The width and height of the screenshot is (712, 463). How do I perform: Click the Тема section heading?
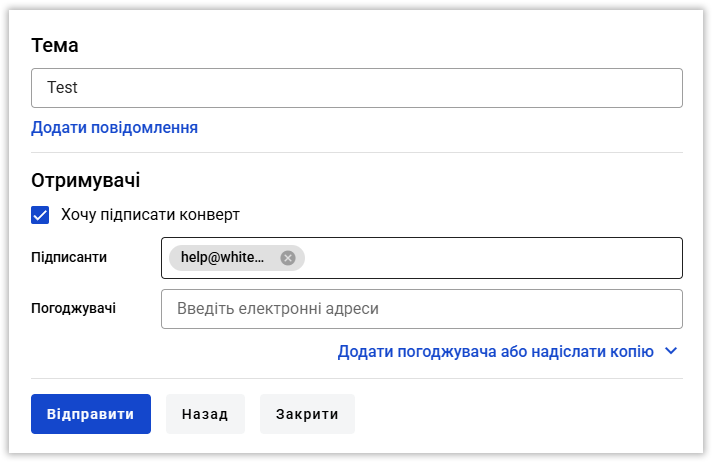54,45
